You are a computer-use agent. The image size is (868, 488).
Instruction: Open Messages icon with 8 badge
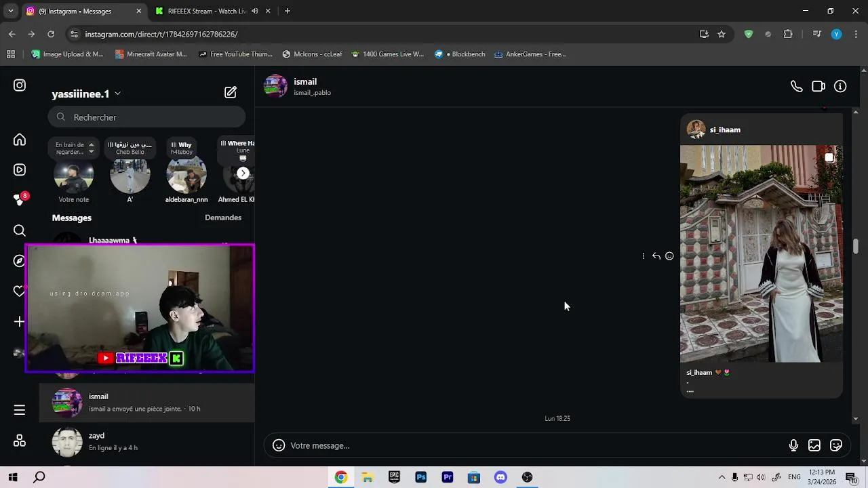(x=20, y=200)
